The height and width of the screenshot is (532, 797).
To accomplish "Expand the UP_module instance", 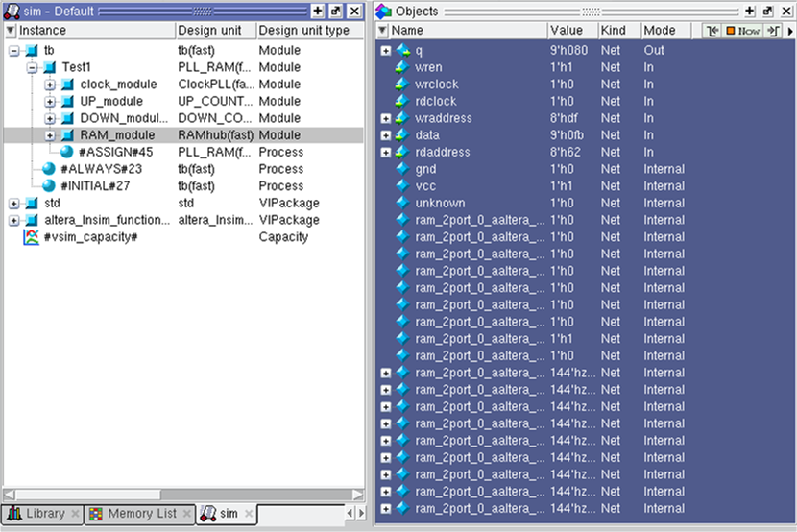I will click(50, 101).
